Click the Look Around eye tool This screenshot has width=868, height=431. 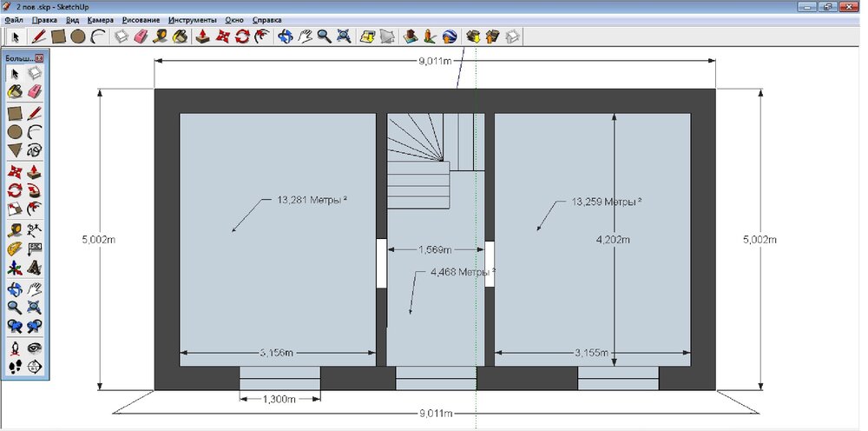[x=35, y=348]
